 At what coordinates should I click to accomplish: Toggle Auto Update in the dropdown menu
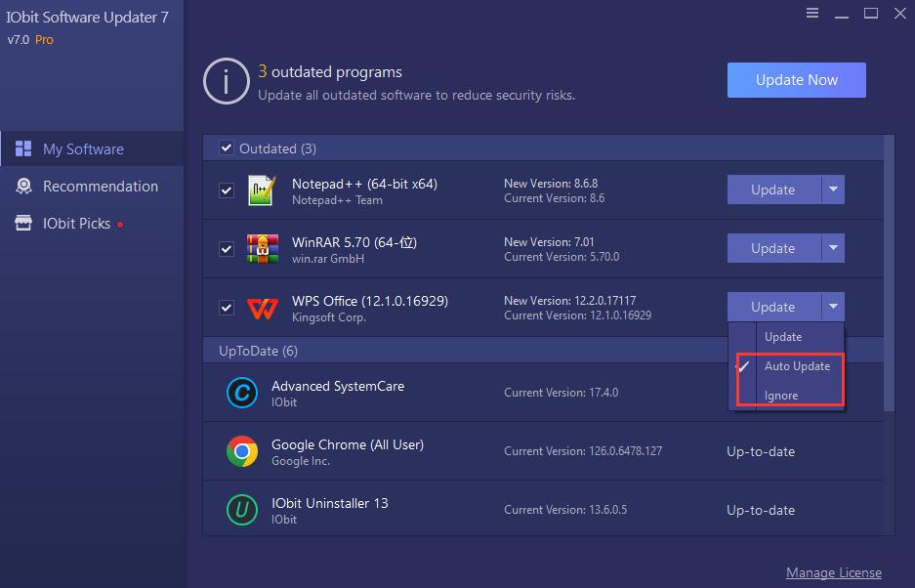786,366
